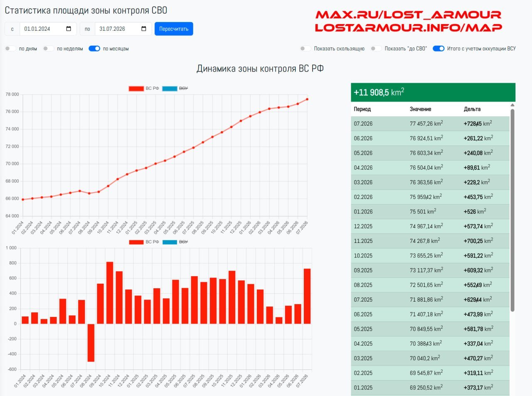This screenshot has height=396, width=532.
Task: Click red ВС РФ legend swatch on line chart
Action: [136, 89]
